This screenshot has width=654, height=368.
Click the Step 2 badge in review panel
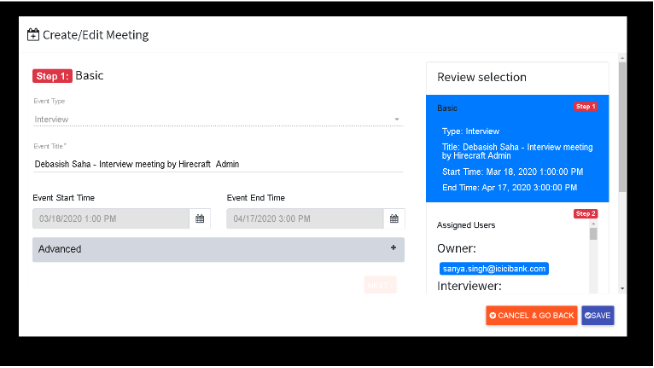click(586, 214)
